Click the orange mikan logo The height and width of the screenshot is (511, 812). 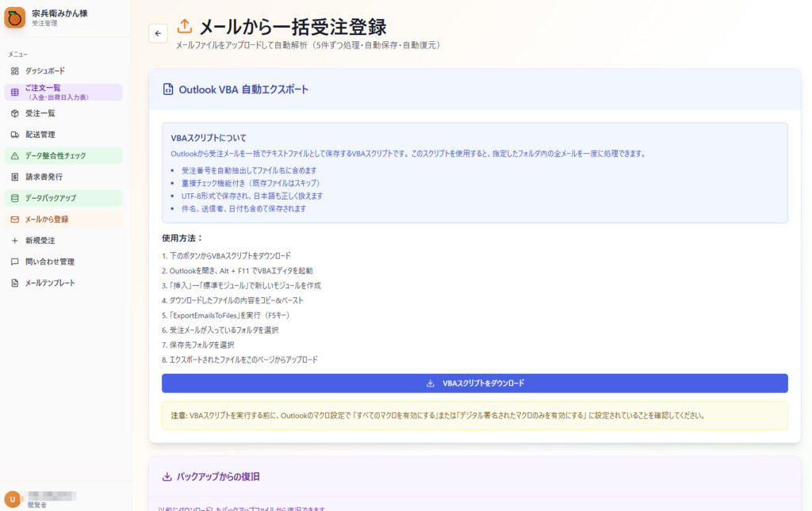tap(14, 17)
